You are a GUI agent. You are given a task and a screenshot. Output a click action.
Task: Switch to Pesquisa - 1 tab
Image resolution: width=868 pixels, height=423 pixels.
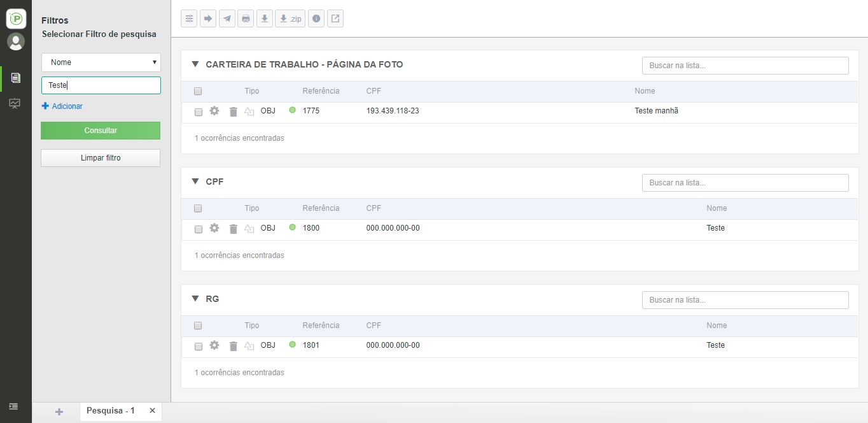111,411
